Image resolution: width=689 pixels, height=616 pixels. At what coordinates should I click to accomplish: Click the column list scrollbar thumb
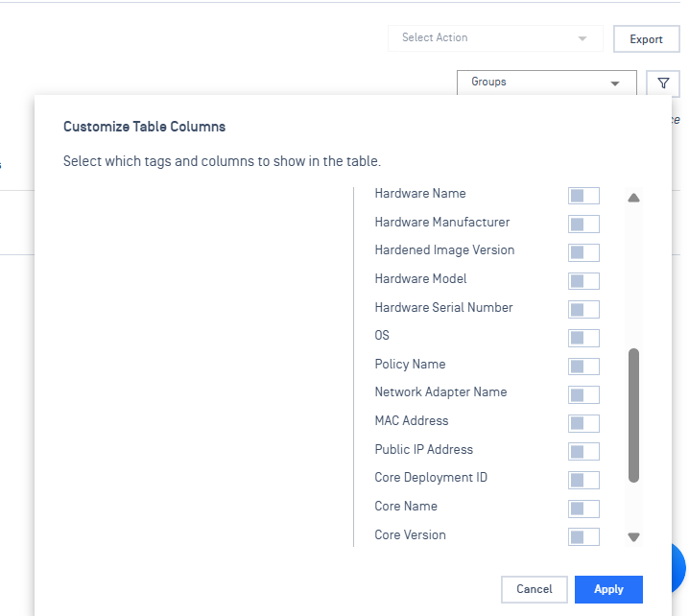(x=633, y=415)
